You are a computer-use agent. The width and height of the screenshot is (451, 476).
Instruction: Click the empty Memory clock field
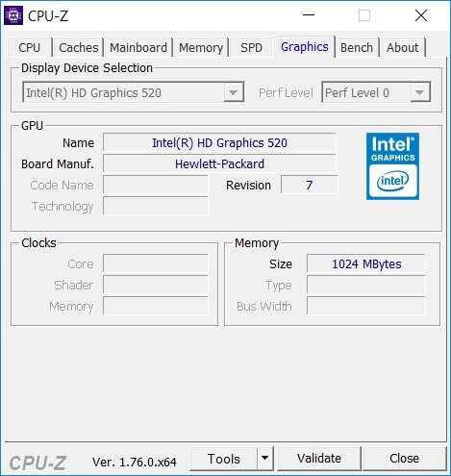coord(156,306)
